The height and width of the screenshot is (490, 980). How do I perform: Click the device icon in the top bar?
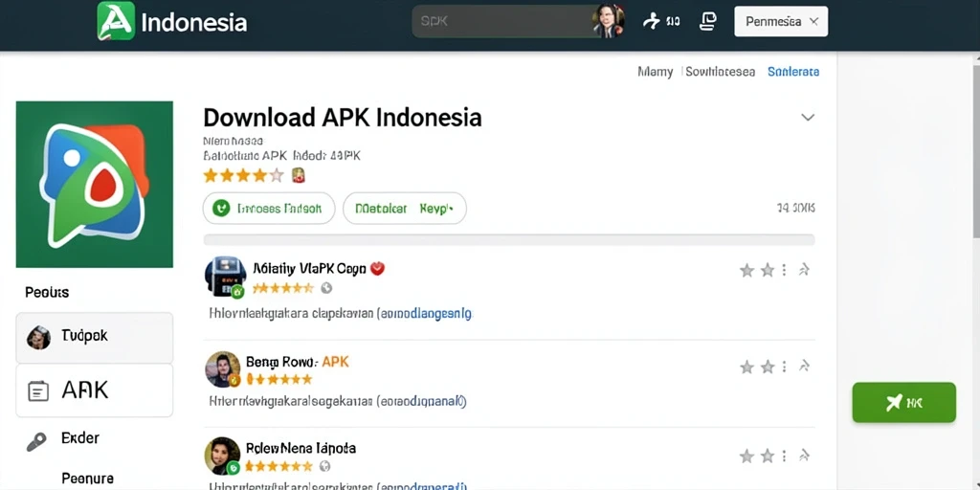click(x=707, y=21)
